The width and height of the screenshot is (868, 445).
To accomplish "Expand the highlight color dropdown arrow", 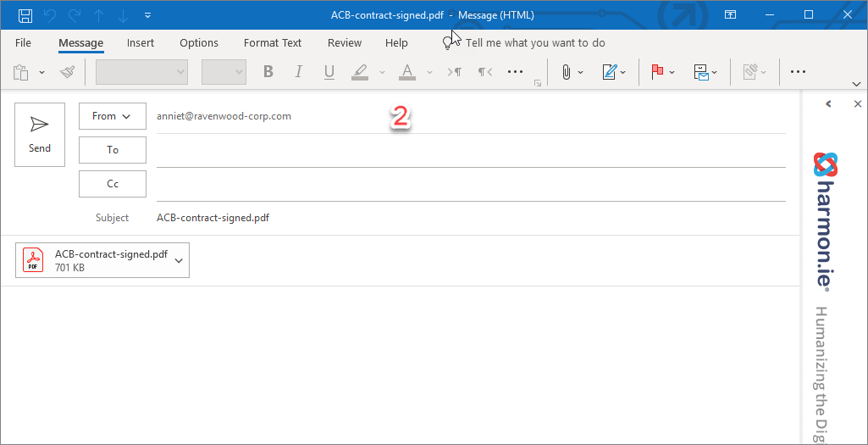I will [x=382, y=72].
